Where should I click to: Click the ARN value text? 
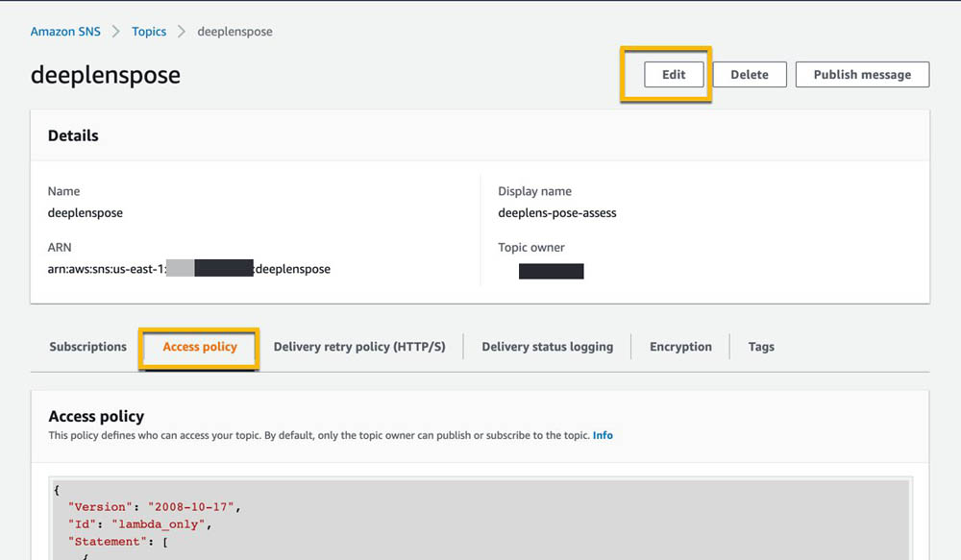[x=188, y=268]
